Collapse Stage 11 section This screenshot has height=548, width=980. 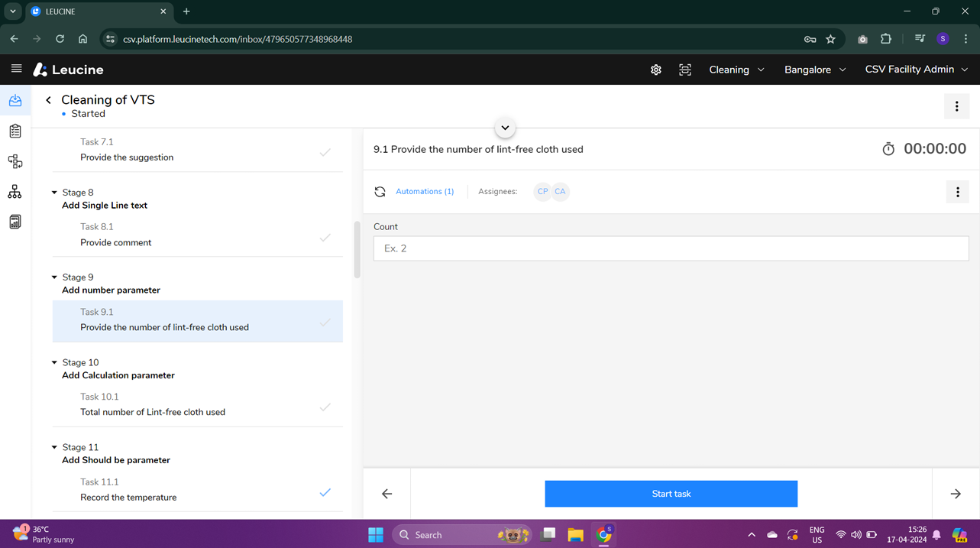click(x=54, y=447)
